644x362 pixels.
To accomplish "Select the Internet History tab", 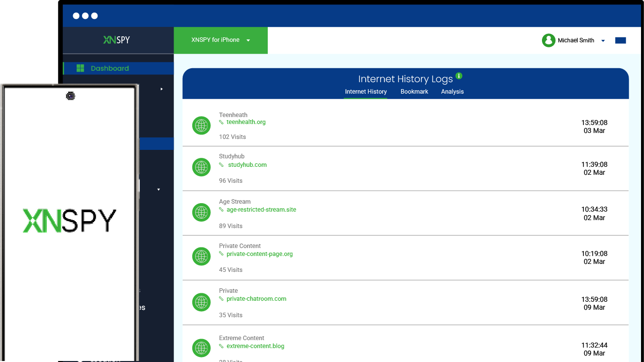I will (x=366, y=92).
